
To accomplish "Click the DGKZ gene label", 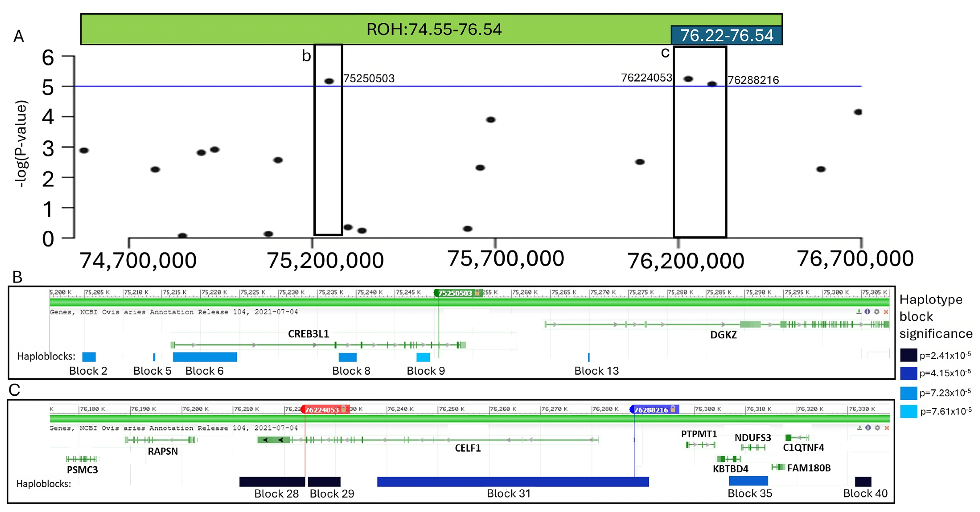I will click(x=724, y=335).
